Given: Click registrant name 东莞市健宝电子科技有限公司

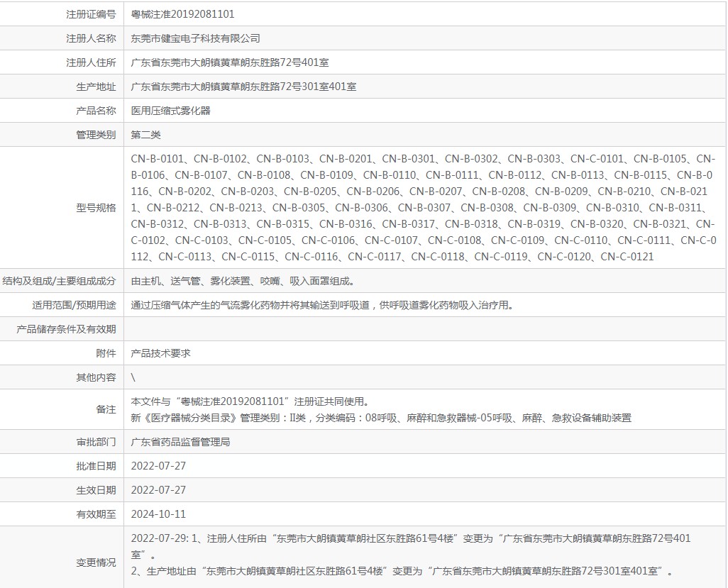Looking at the screenshot, I should (x=195, y=38).
